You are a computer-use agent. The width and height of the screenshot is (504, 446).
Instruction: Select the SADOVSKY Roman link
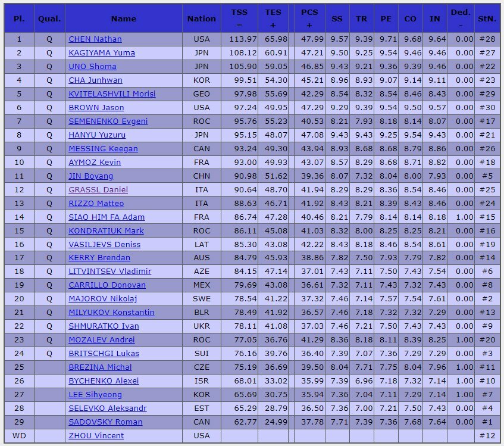pyautogui.click(x=105, y=422)
